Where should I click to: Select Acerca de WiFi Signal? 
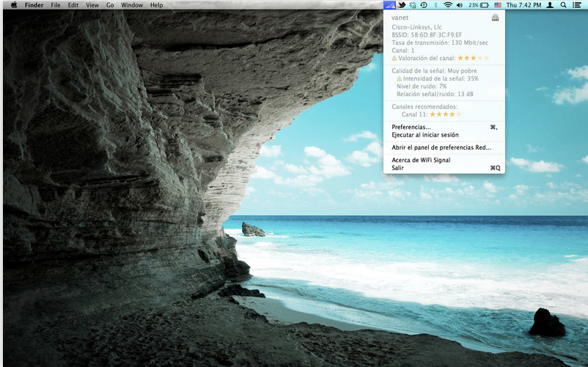(x=444, y=160)
